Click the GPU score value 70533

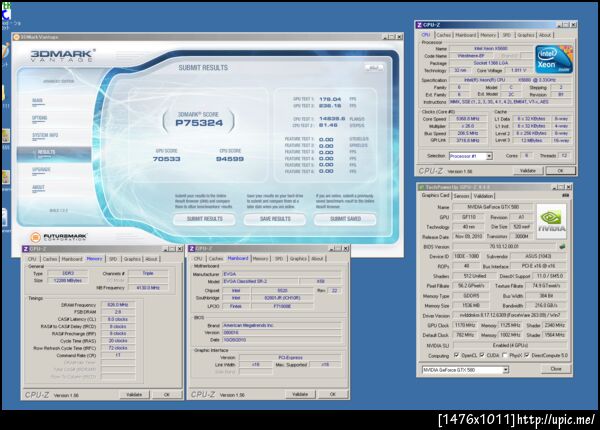click(x=166, y=159)
